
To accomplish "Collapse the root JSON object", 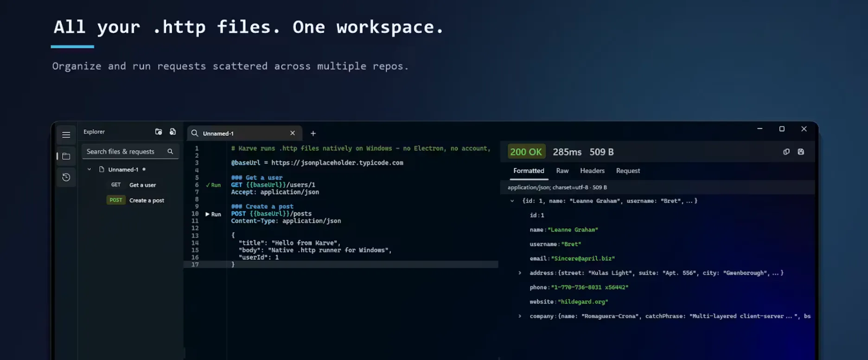I will (x=512, y=201).
